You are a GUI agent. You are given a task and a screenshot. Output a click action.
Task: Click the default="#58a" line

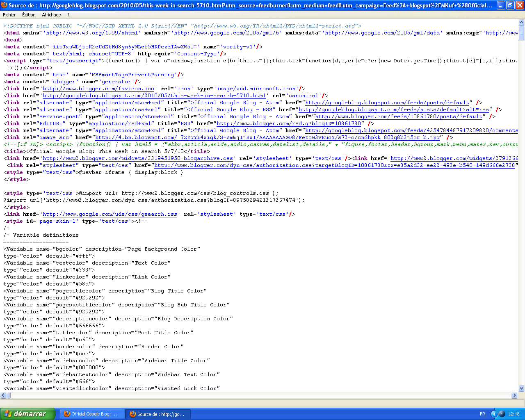(49, 284)
